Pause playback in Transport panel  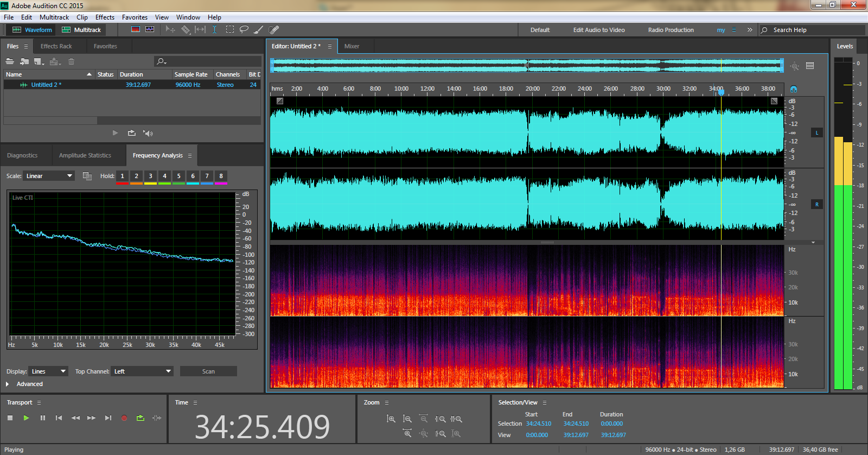pos(42,418)
